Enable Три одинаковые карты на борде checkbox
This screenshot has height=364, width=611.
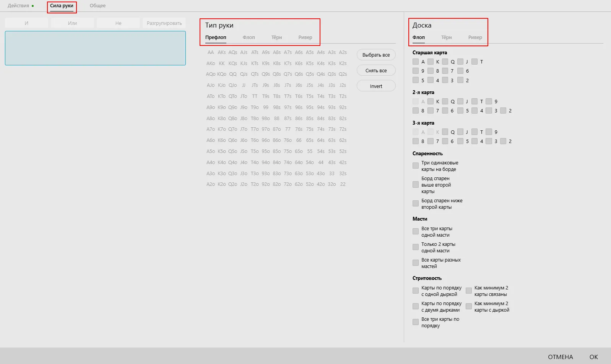[416, 166]
